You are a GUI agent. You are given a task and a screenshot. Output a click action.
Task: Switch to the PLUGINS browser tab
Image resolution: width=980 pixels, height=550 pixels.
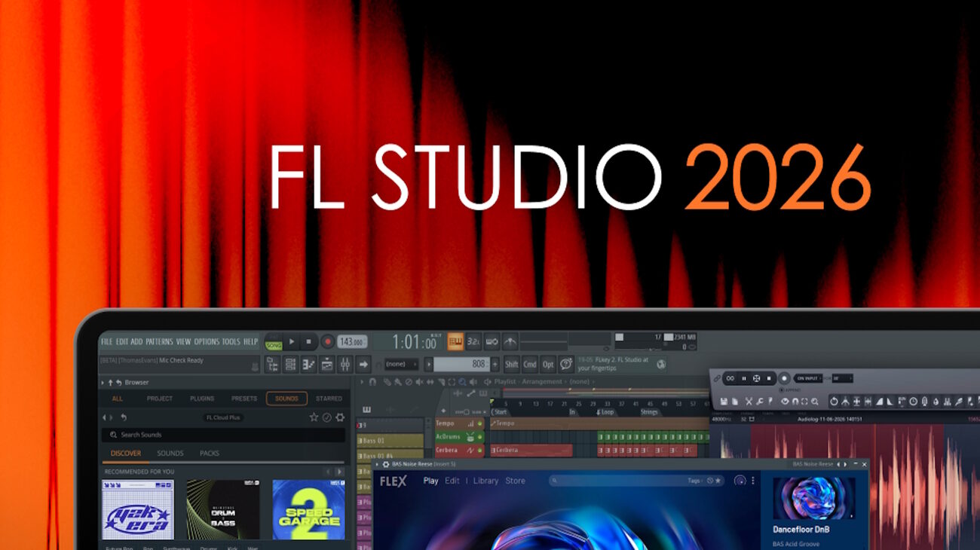[x=202, y=399]
